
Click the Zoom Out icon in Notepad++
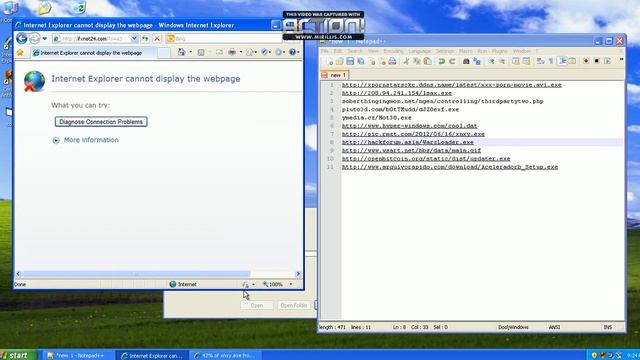click(502, 62)
